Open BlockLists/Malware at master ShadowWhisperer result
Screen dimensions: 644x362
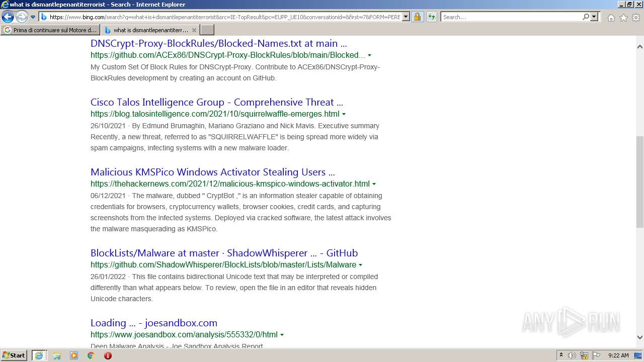point(224,253)
